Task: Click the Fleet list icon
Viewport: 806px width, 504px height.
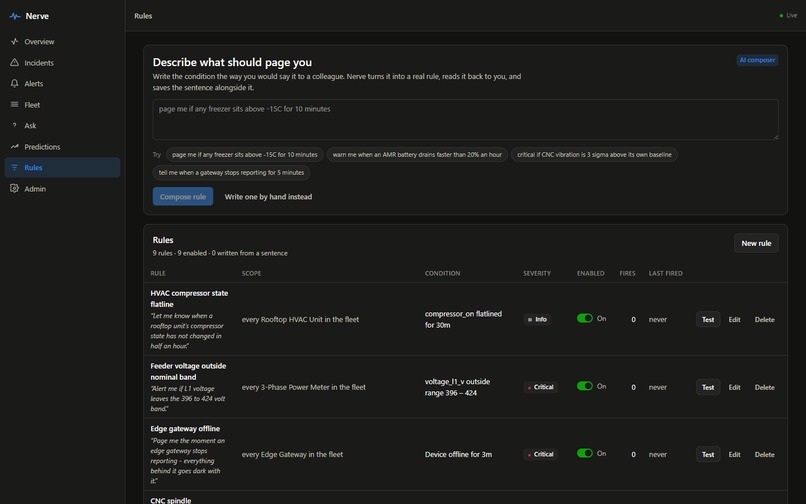Action: (x=14, y=105)
